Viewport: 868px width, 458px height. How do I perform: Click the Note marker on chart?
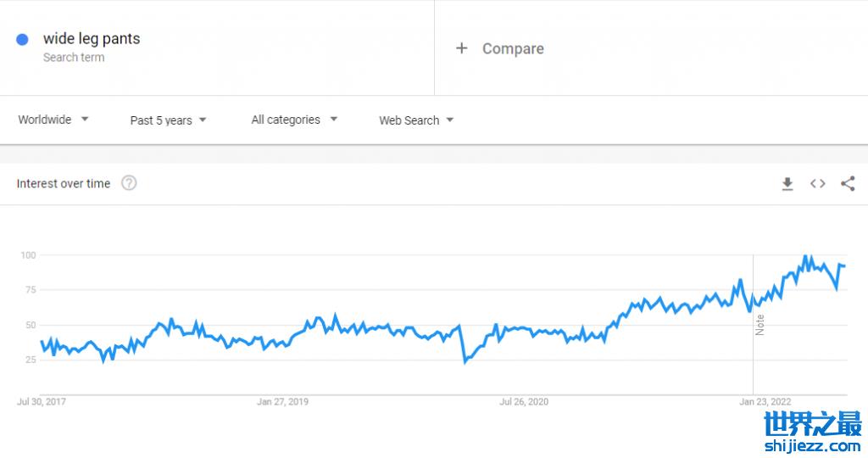[759, 324]
